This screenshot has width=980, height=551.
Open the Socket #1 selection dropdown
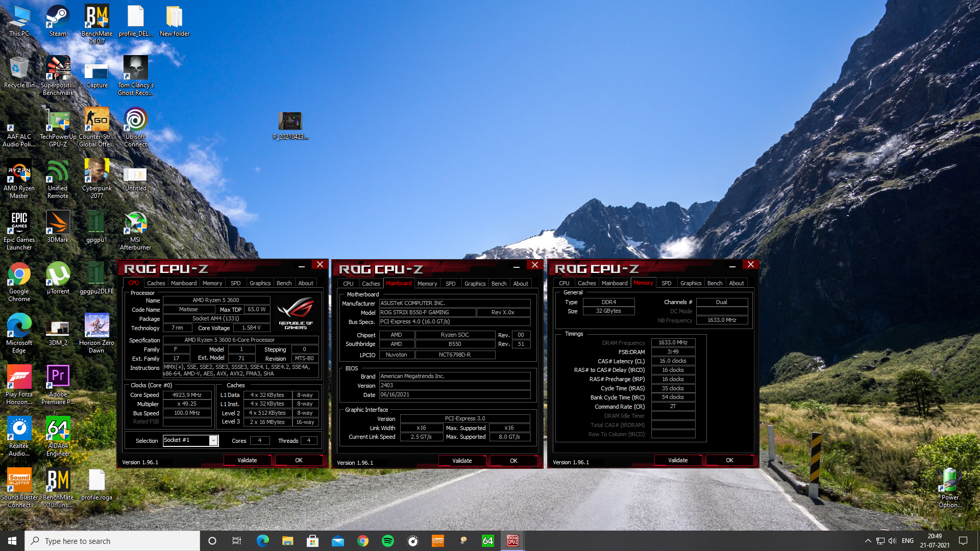[190, 440]
